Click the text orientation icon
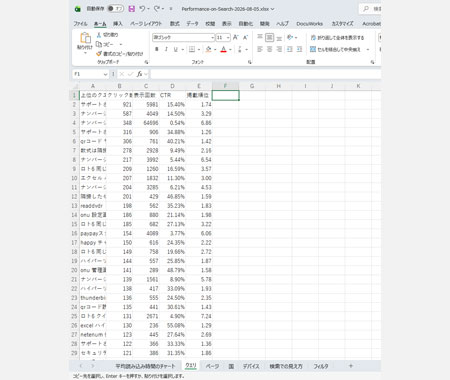The height and width of the screenshot is (380, 450). pos(290,37)
